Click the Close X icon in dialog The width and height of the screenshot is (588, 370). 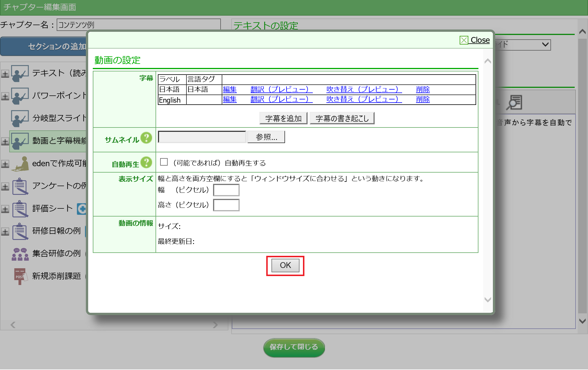click(x=464, y=40)
